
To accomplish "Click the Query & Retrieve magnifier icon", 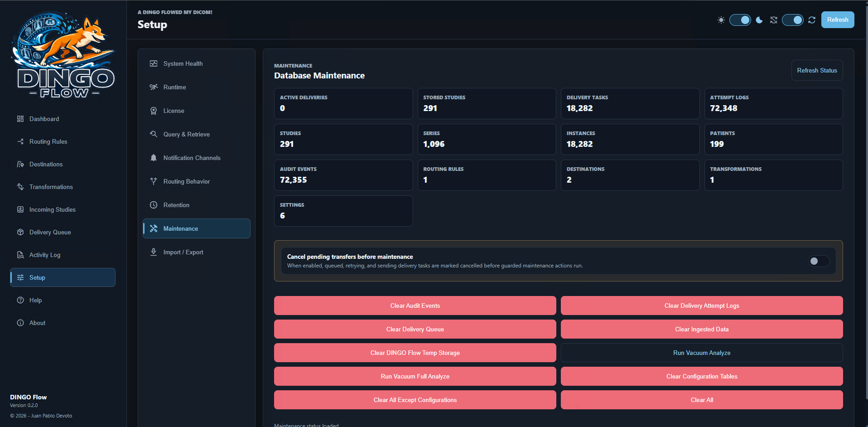I will pyautogui.click(x=154, y=134).
